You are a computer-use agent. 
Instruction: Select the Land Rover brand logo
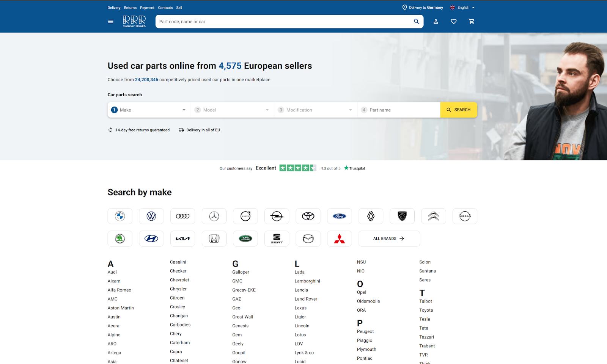(245, 238)
